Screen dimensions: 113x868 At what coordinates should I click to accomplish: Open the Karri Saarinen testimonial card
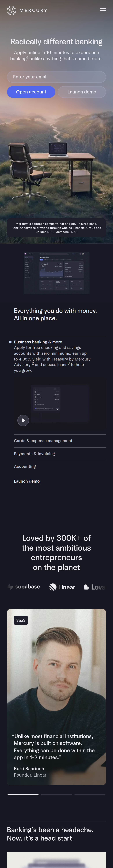(x=56, y=697)
